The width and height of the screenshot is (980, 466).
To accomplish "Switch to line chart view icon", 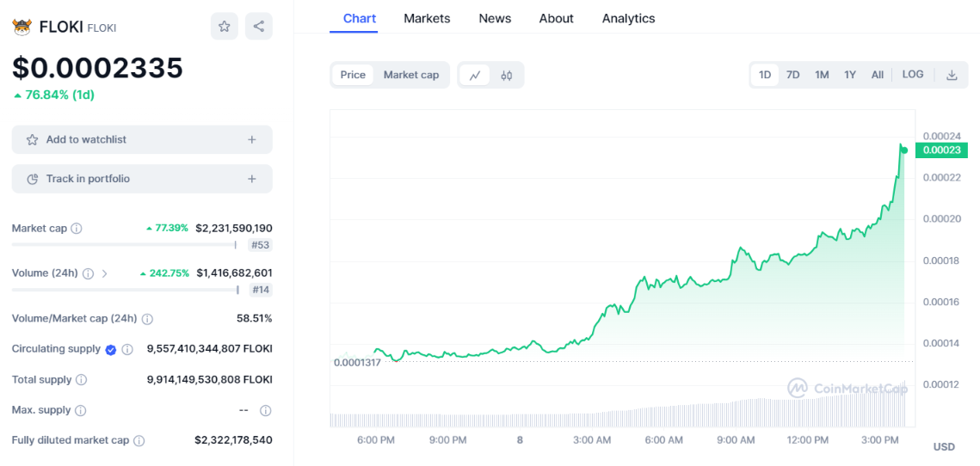I will (475, 76).
